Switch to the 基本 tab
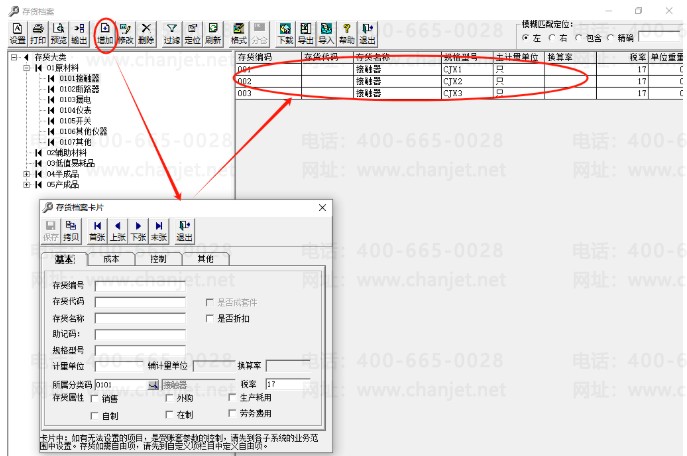The height and width of the screenshot is (456, 687). tap(64, 259)
